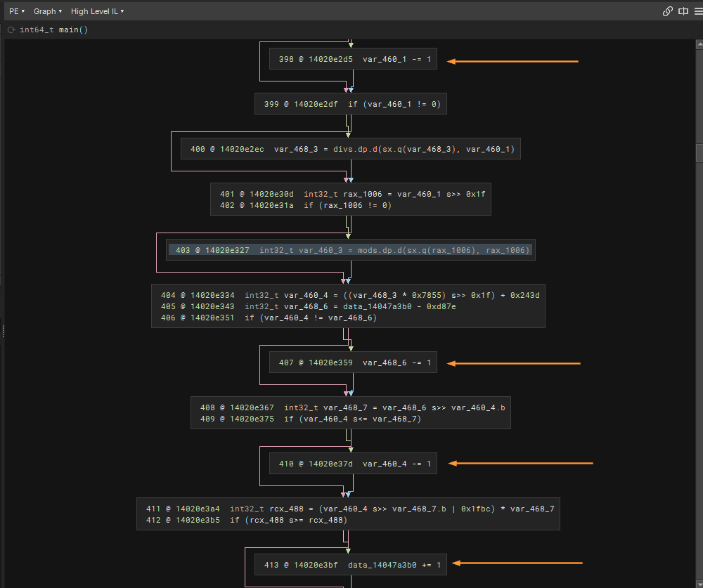Viewport: 703px width, 588px height.
Task: Toggle the sync link chain icon
Action: pyautogui.click(x=668, y=11)
